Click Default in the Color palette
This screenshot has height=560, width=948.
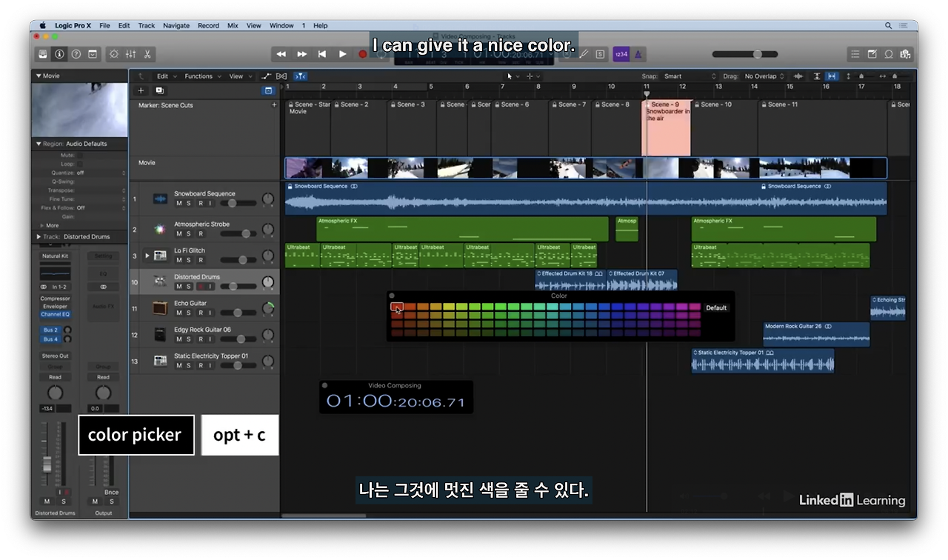pyautogui.click(x=716, y=308)
